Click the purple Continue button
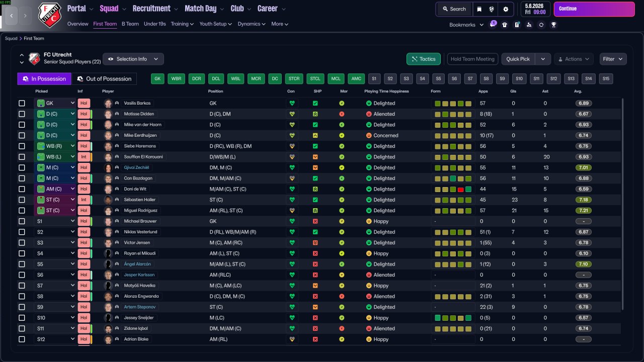644x362 pixels. click(x=594, y=9)
